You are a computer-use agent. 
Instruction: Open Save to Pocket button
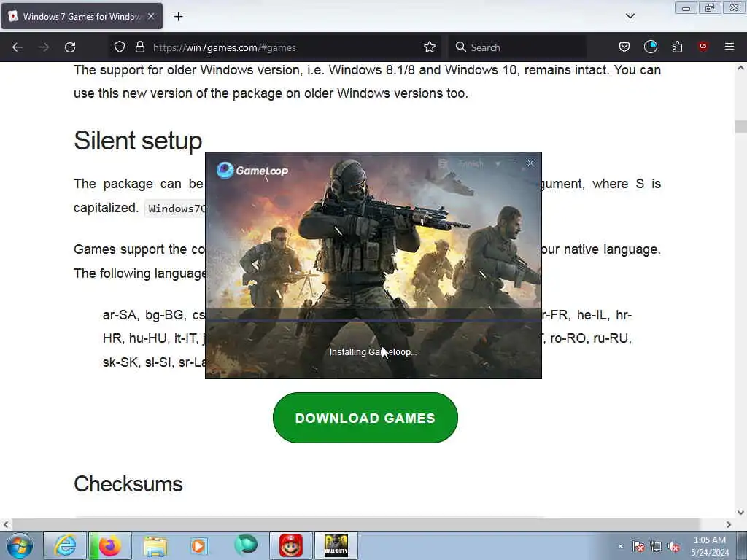624,47
